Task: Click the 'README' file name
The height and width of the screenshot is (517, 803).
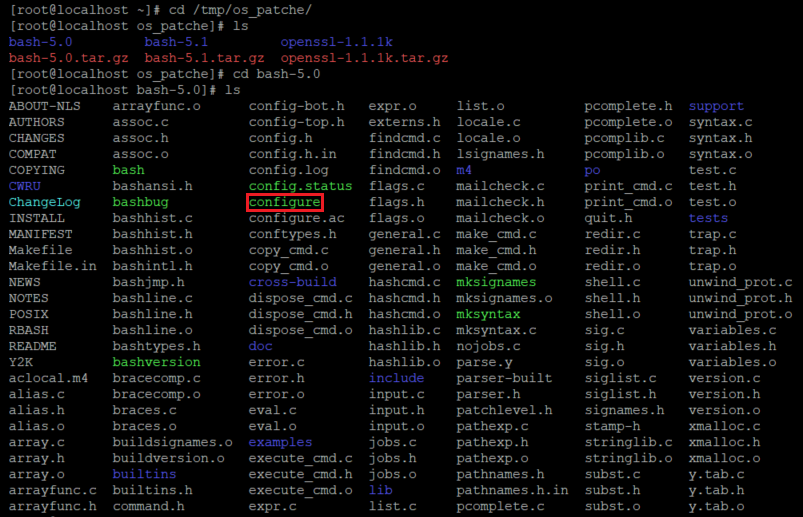Action: [32, 346]
